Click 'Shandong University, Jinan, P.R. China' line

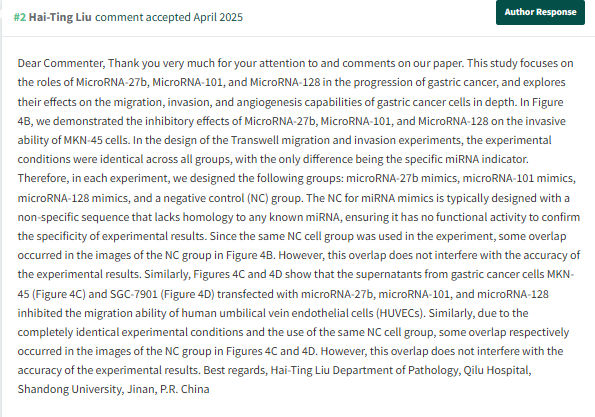point(113,389)
